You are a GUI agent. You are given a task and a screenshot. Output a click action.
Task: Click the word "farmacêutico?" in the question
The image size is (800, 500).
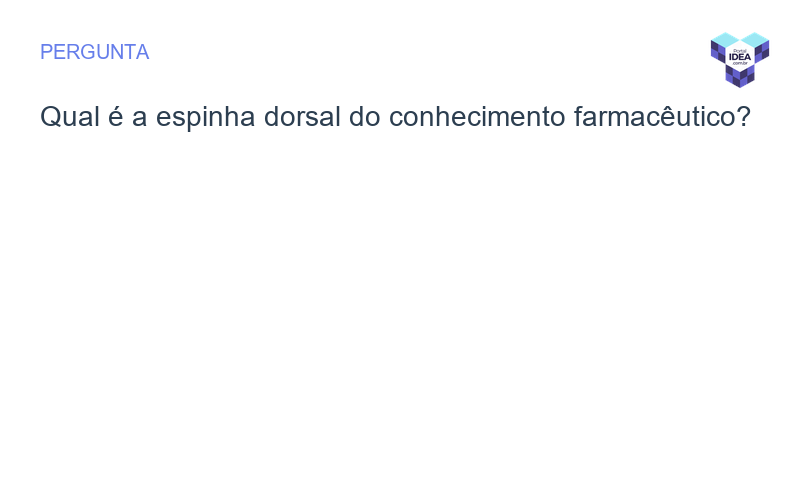[663, 117]
